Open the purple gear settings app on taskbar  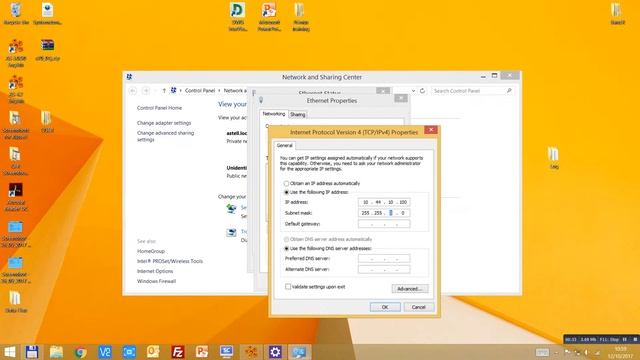[x=275, y=352]
